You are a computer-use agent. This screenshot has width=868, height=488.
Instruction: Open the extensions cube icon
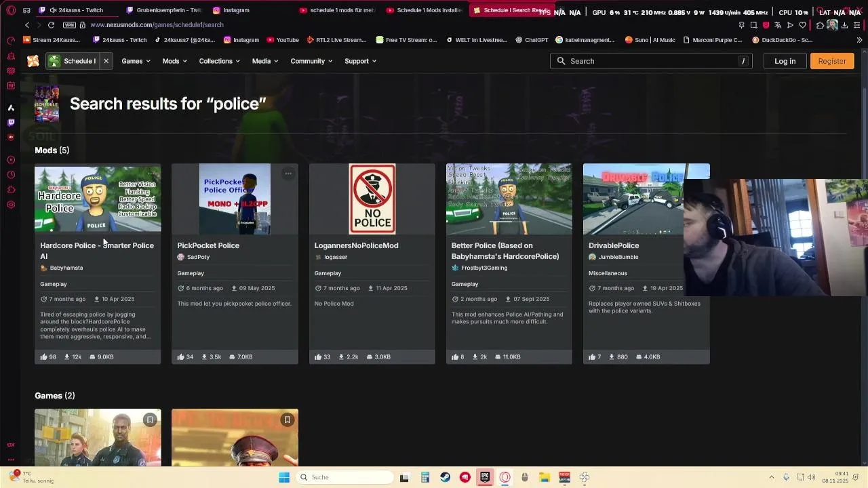(820, 25)
